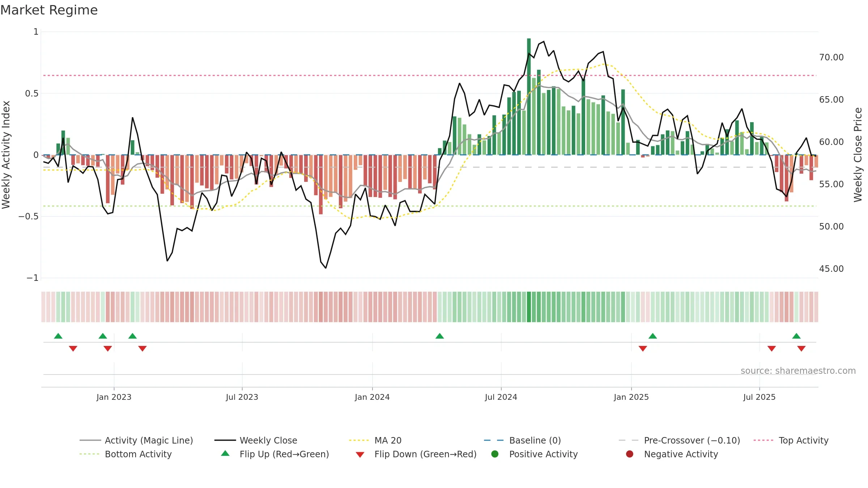Click the 55.00 price axis label

831,184
